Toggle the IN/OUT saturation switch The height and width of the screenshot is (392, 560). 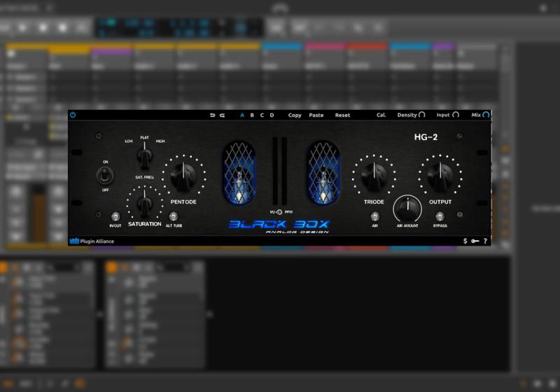coord(115,216)
